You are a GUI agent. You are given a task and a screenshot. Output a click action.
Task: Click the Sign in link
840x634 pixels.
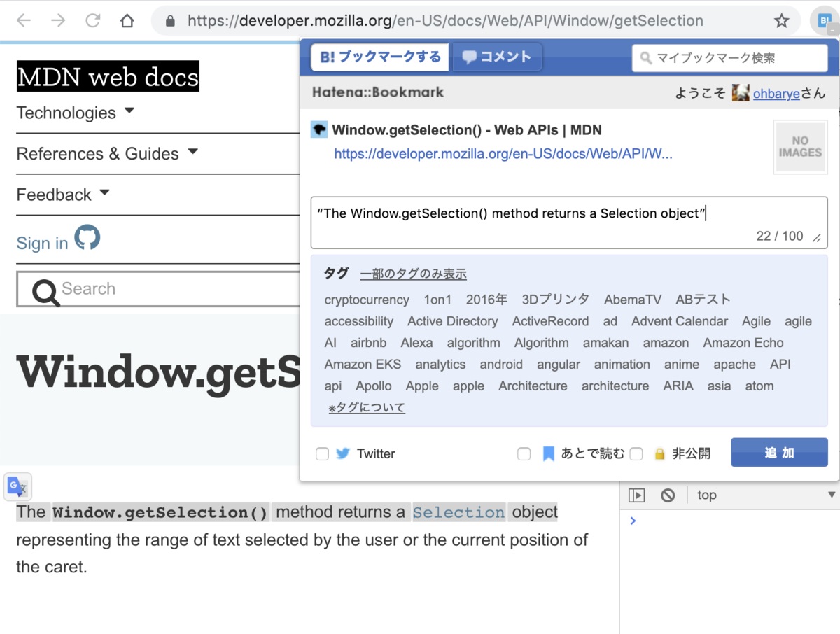coord(42,243)
